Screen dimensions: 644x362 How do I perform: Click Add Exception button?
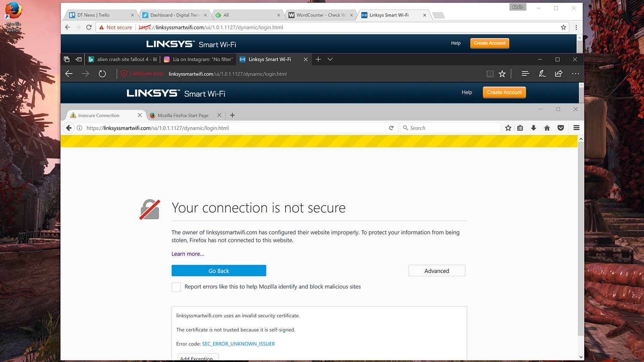tap(198, 357)
